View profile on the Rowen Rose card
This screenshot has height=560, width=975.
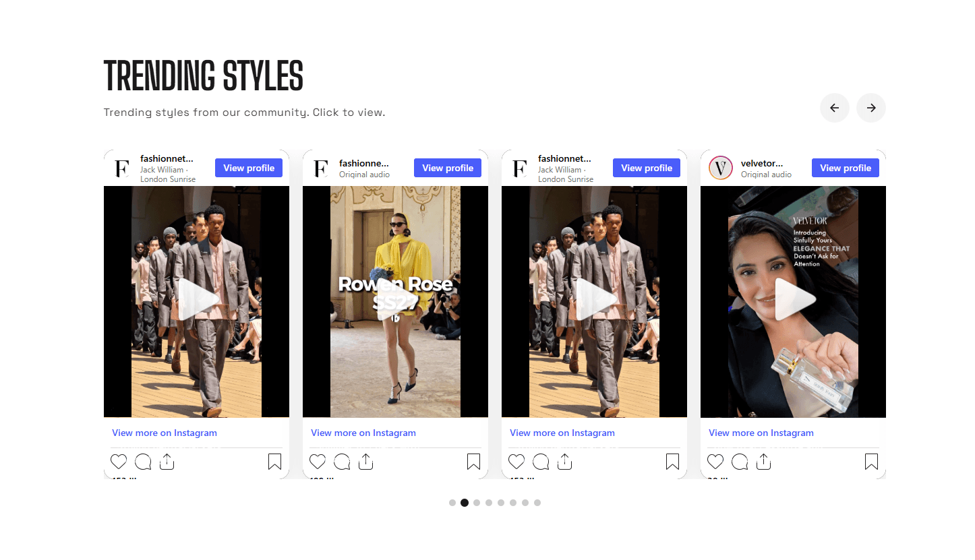(448, 168)
